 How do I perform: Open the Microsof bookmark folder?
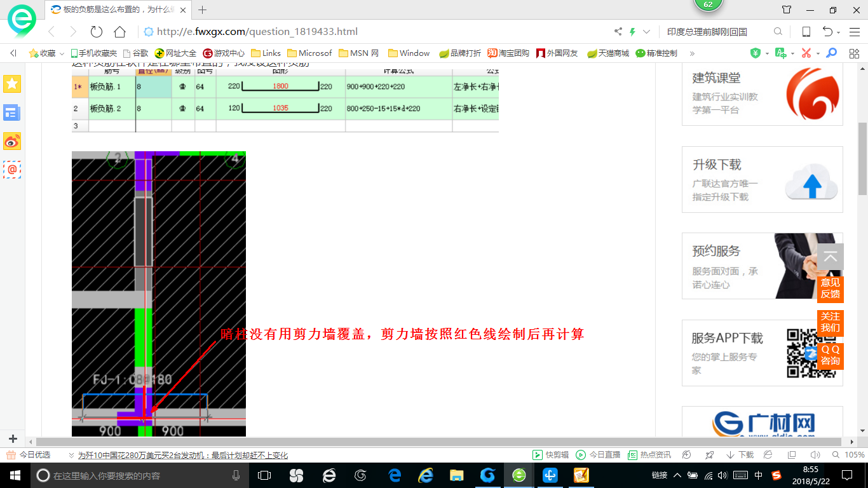[310, 53]
